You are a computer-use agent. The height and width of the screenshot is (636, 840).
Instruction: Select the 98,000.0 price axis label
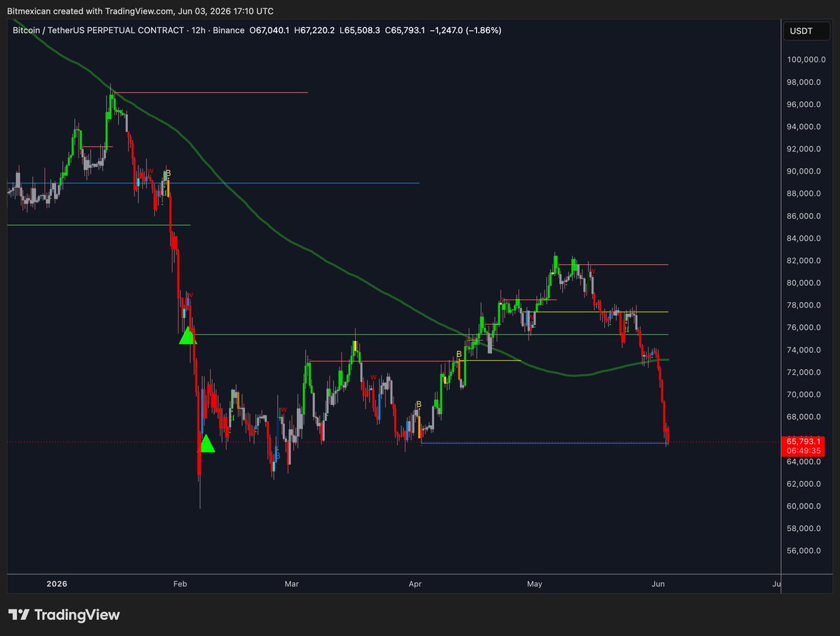[x=805, y=83]
